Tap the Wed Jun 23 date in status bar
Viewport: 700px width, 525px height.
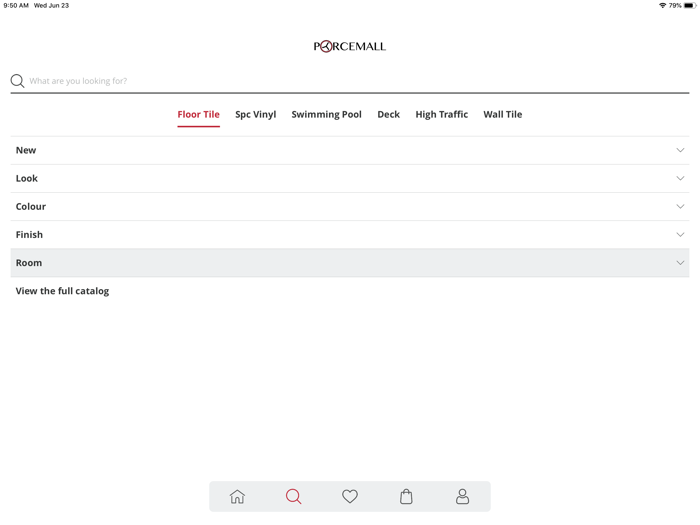[x=51, y=5]
